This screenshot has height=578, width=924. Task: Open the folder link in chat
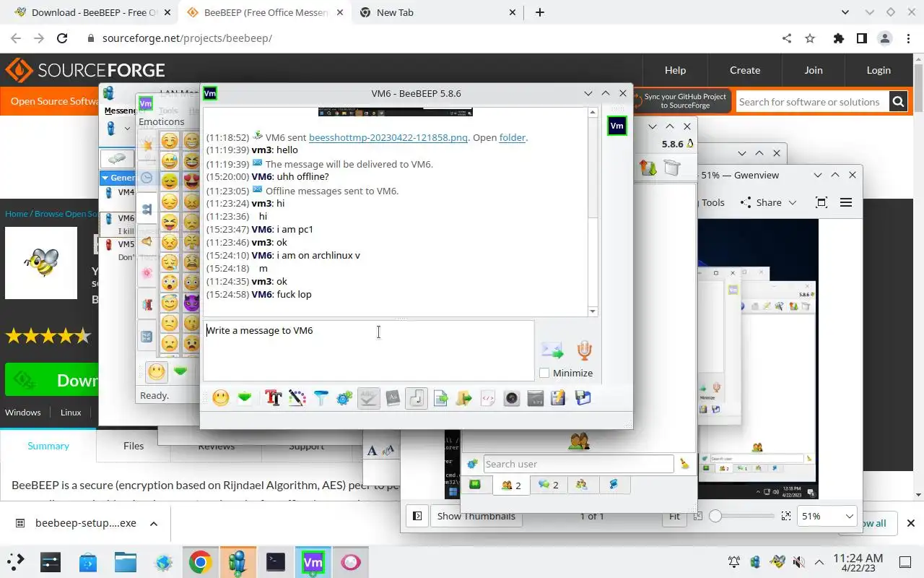[x=513, y=137]
